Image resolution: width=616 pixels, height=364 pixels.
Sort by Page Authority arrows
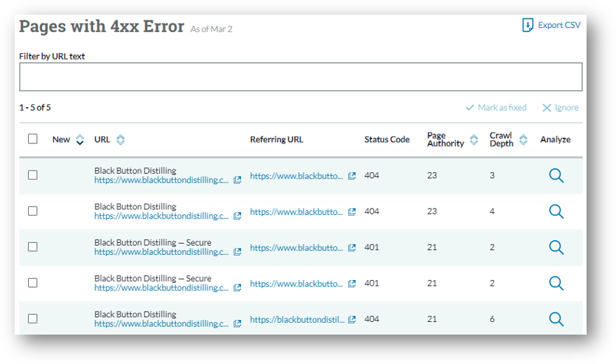point(474,139)
